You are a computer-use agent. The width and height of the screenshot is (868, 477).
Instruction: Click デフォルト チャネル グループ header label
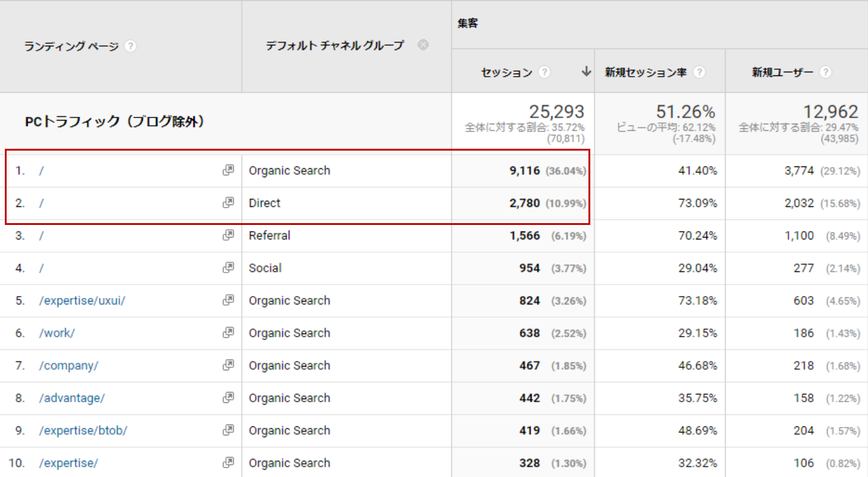tap(335, 45)
